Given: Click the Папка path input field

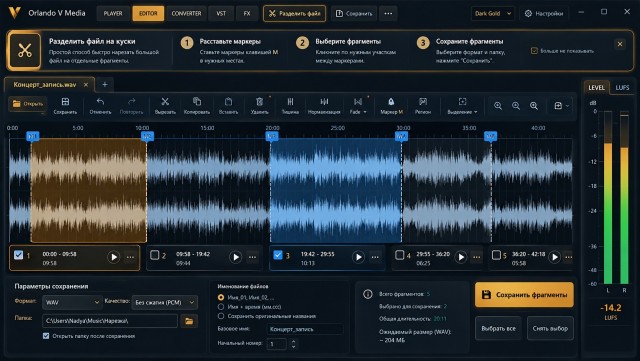Looking at the screenshot, I should click(110, 321).
